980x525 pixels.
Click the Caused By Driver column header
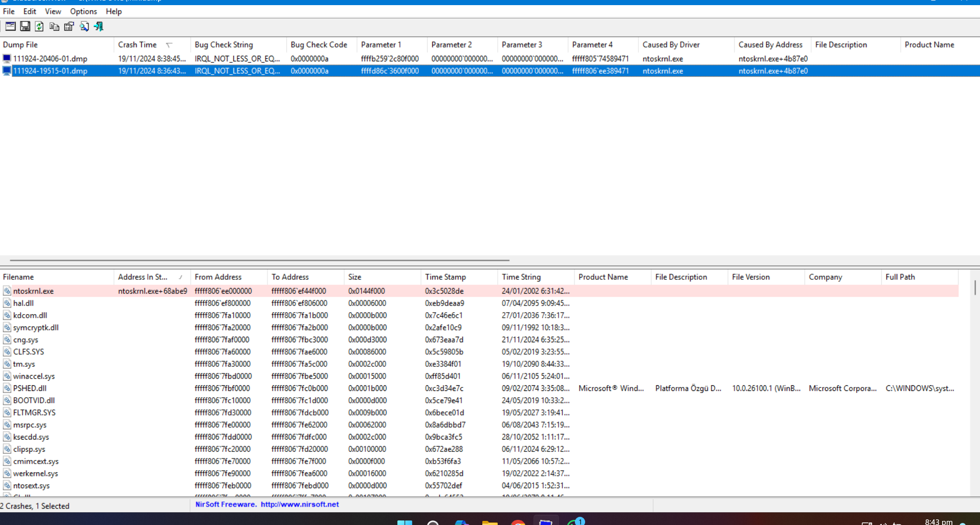tap(686, 45)
